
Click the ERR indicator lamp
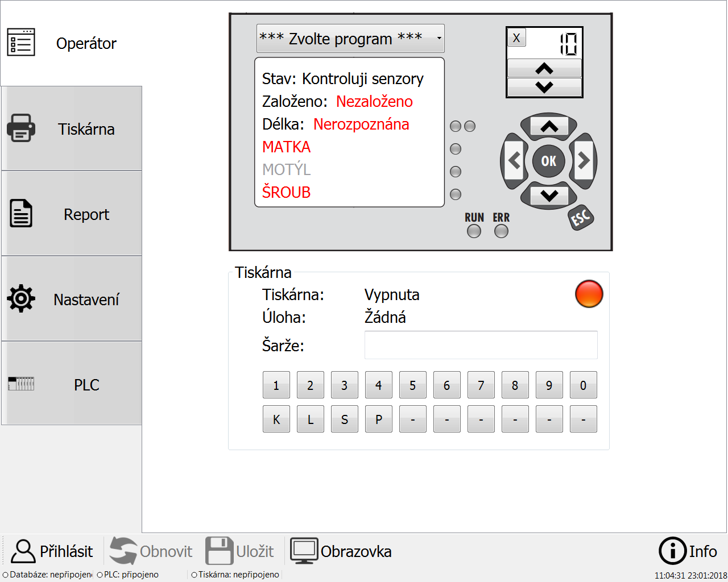click(501, 231)
